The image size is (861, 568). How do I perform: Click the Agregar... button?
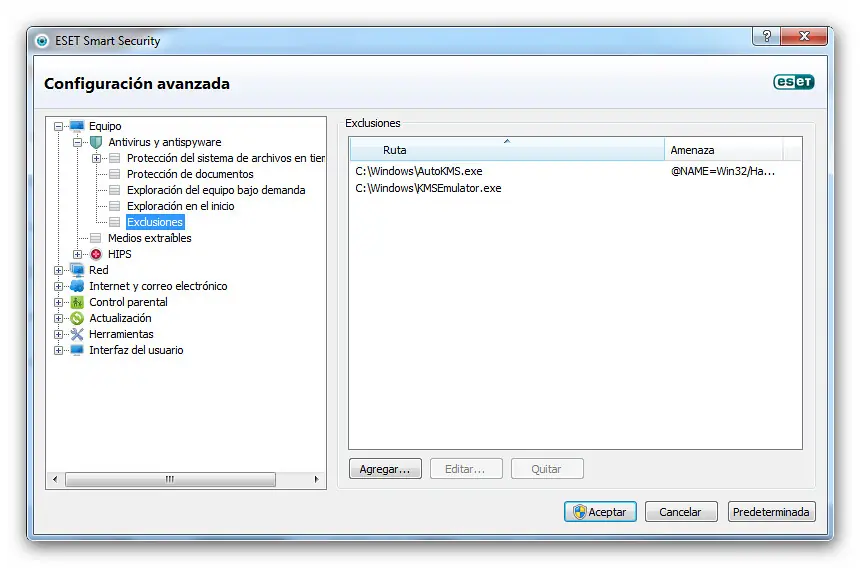coord(385,469)
